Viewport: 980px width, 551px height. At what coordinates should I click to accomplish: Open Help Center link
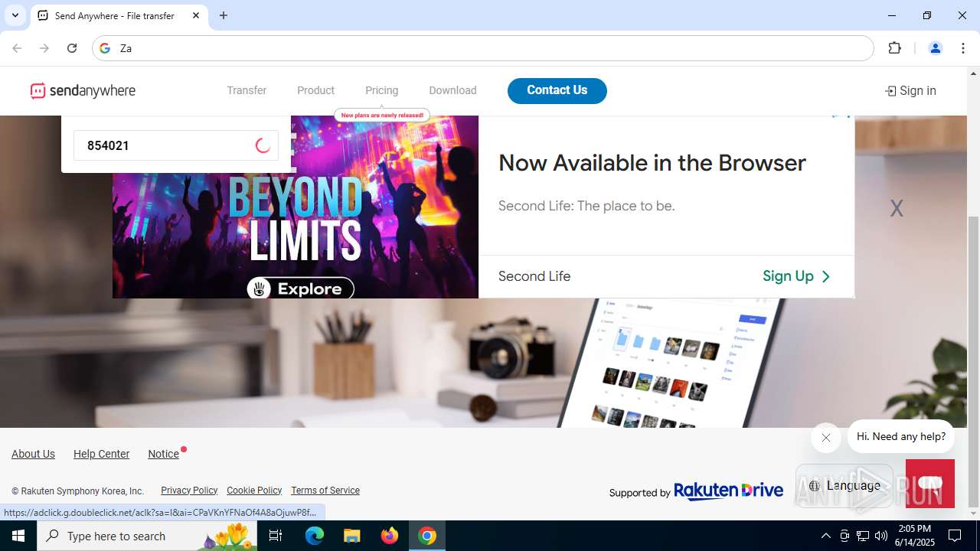[101, 454]
